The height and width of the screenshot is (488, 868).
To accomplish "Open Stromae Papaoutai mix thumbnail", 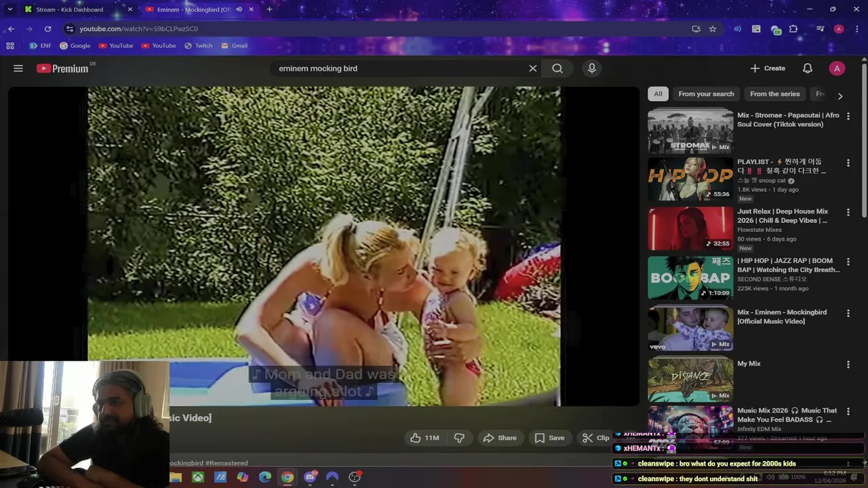I will (690, 132).
